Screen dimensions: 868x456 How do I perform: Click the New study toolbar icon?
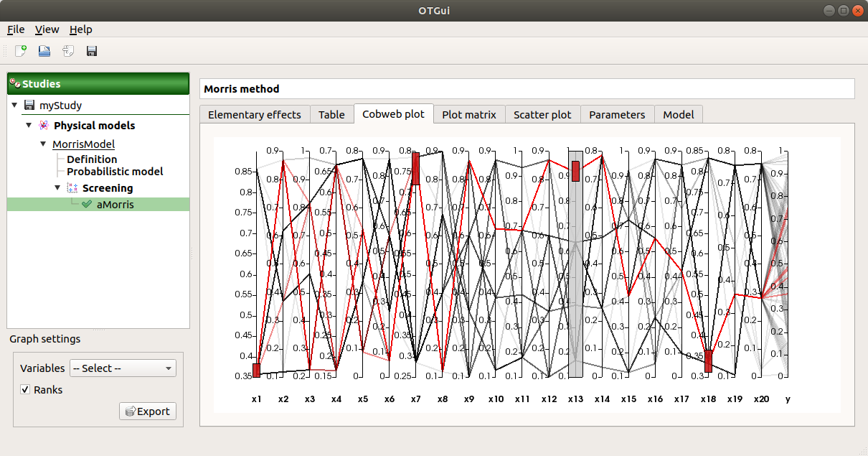click(21, 51)
